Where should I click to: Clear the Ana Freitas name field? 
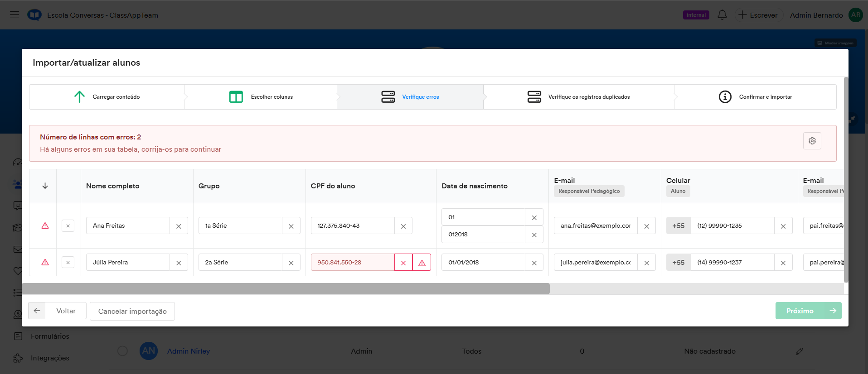pyautogui.click(x=179, y=226)
